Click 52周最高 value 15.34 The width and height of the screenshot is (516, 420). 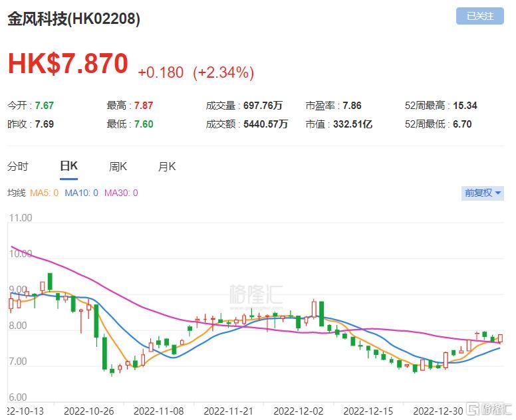(x=465, y=106)
